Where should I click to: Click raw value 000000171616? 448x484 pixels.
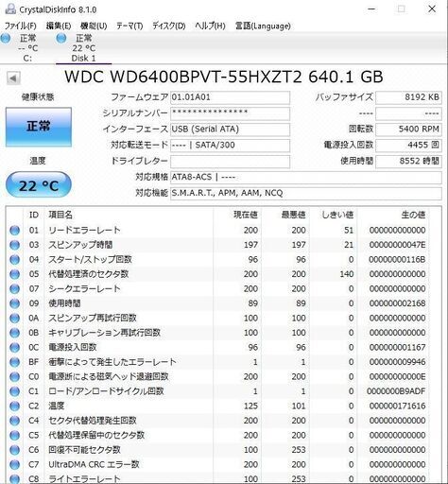397,406
